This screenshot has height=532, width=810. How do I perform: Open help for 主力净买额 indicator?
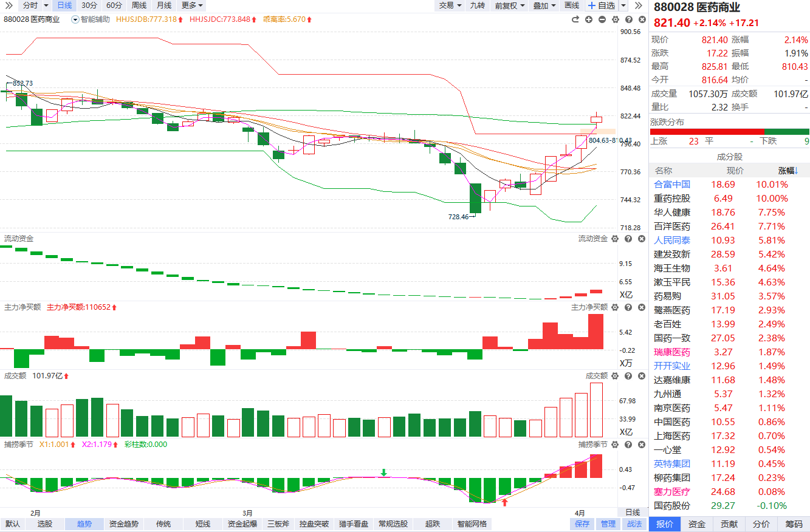(x=628, y=307)
